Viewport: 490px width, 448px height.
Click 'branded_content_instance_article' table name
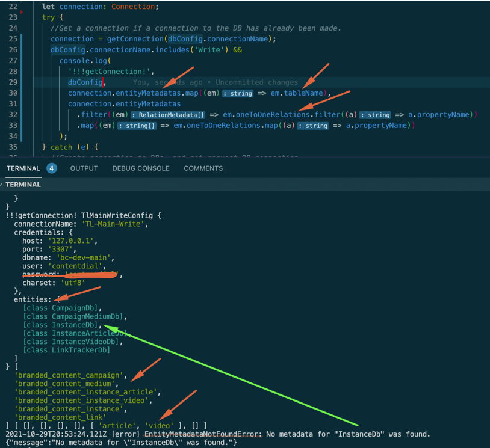click(x=85, y=392)
